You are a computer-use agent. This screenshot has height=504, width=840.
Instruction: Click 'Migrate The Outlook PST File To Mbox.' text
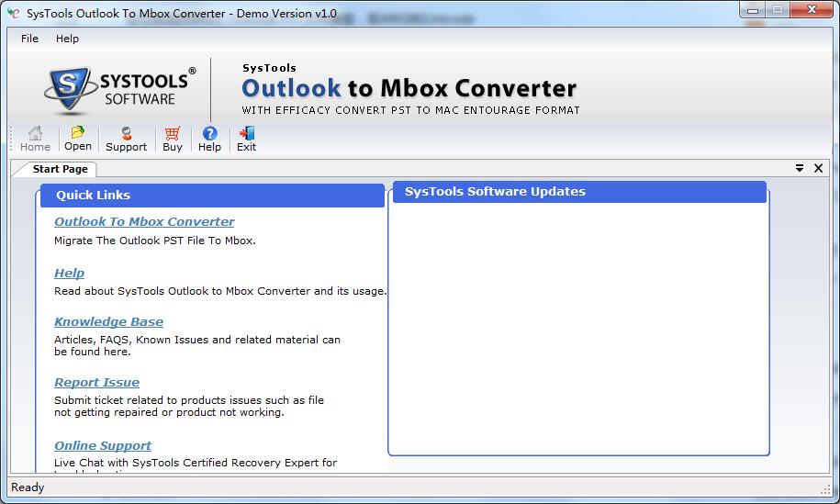pos(155,241)
